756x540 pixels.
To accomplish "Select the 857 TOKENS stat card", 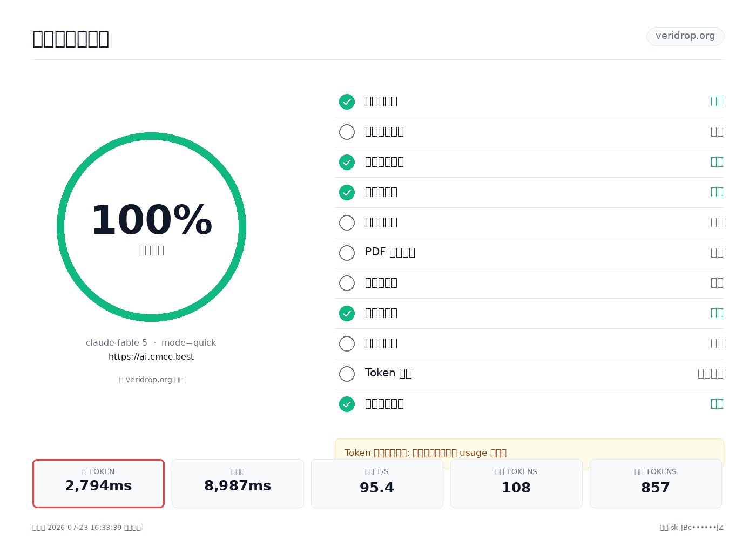I will click(x=656, y=483).
